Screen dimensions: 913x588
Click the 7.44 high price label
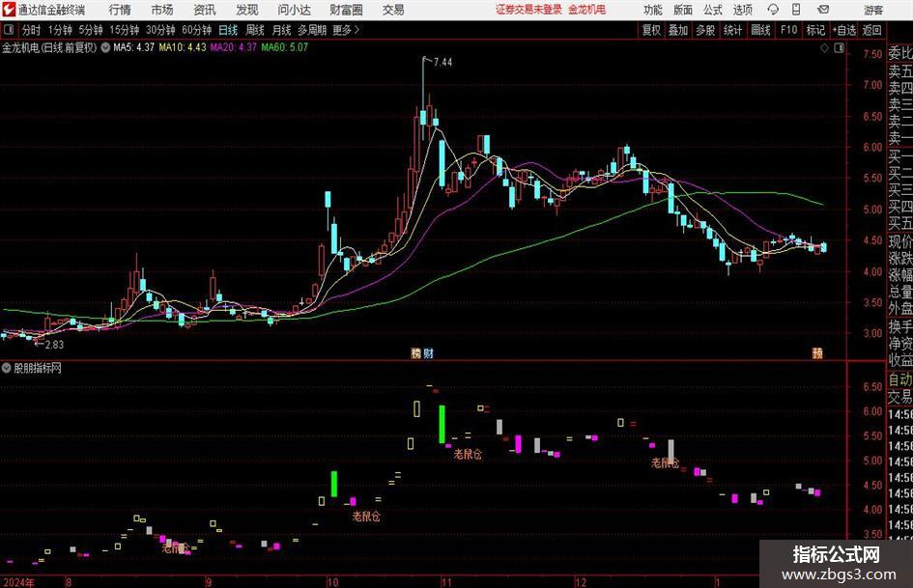click(443, 62)
